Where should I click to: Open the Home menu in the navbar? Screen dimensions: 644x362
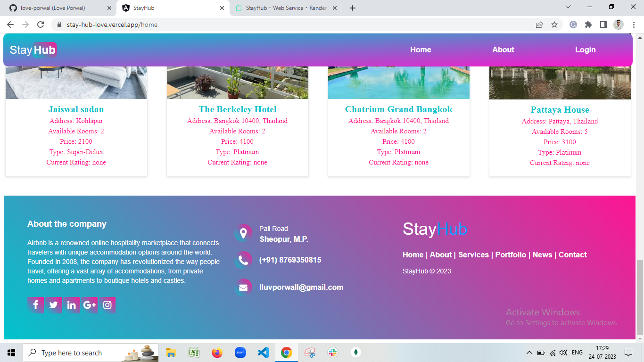pyautogui.click(x=420, y=49)
